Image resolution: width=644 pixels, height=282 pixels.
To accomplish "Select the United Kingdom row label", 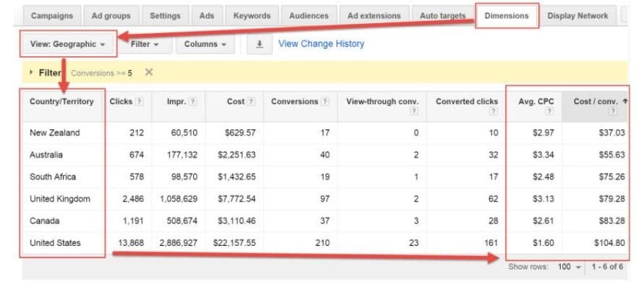I will tap(59, 199).
